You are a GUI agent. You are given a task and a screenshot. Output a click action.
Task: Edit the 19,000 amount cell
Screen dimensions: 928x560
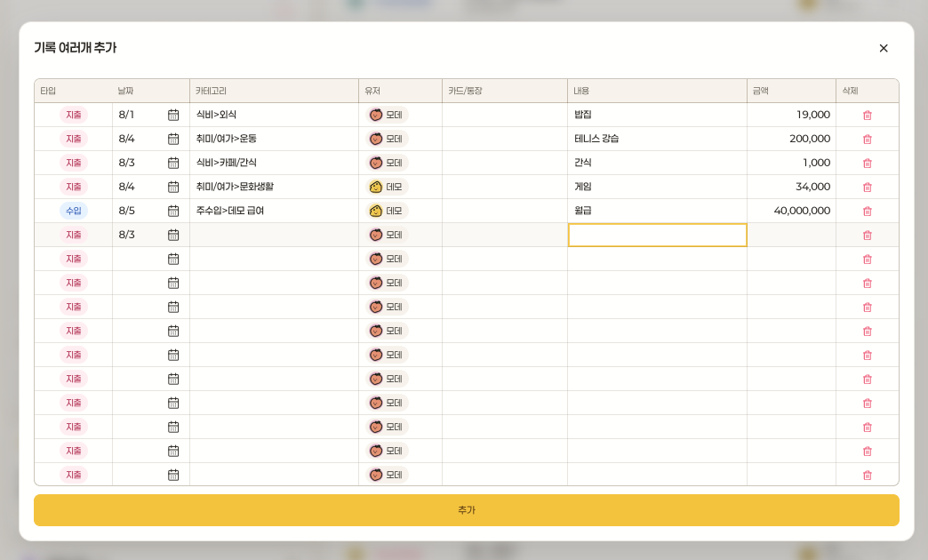[x=791, y=115]
